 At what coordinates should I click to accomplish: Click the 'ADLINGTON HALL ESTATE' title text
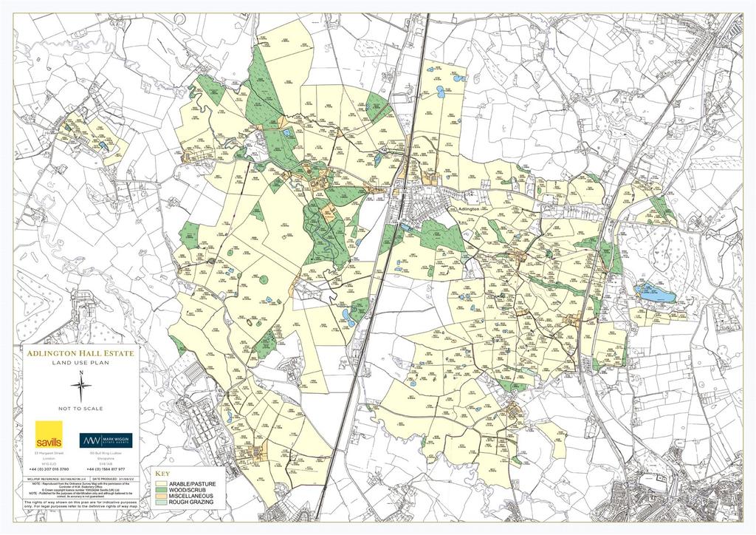(80, 353)
